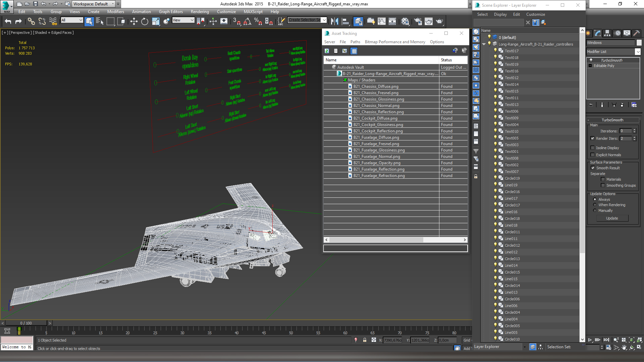Open the Modifiers menu
644x362 pixels.
[x=115, y=12]
